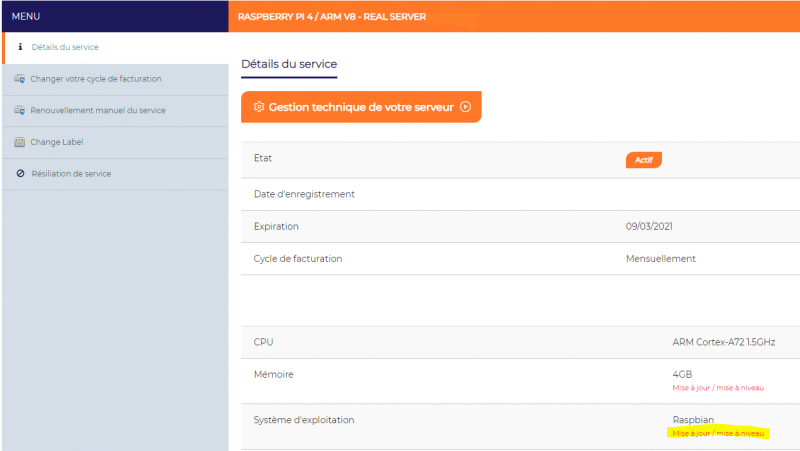The image size is (800, 451).
Task: Click the Change Label icon
Action: click(19, 142)
